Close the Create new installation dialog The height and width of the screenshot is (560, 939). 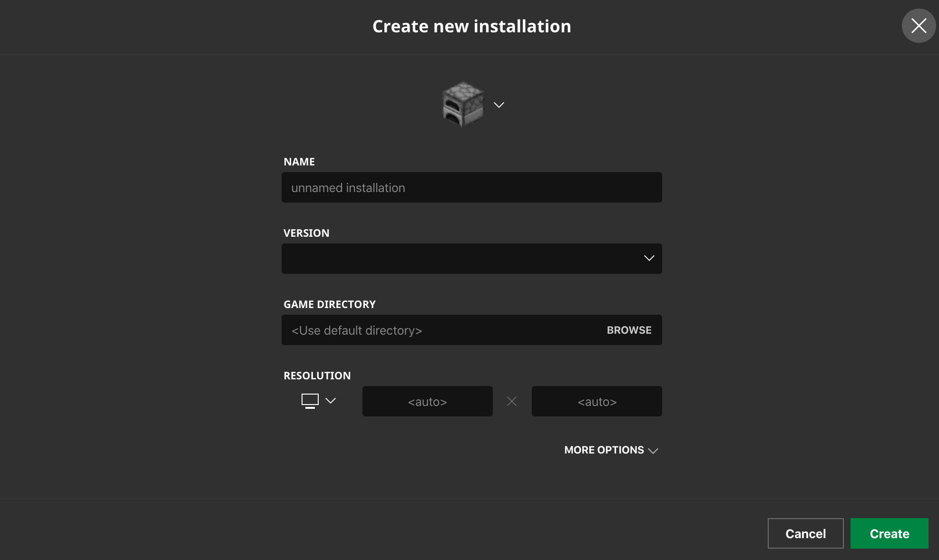pyautogui.click(x=919, y=26)
